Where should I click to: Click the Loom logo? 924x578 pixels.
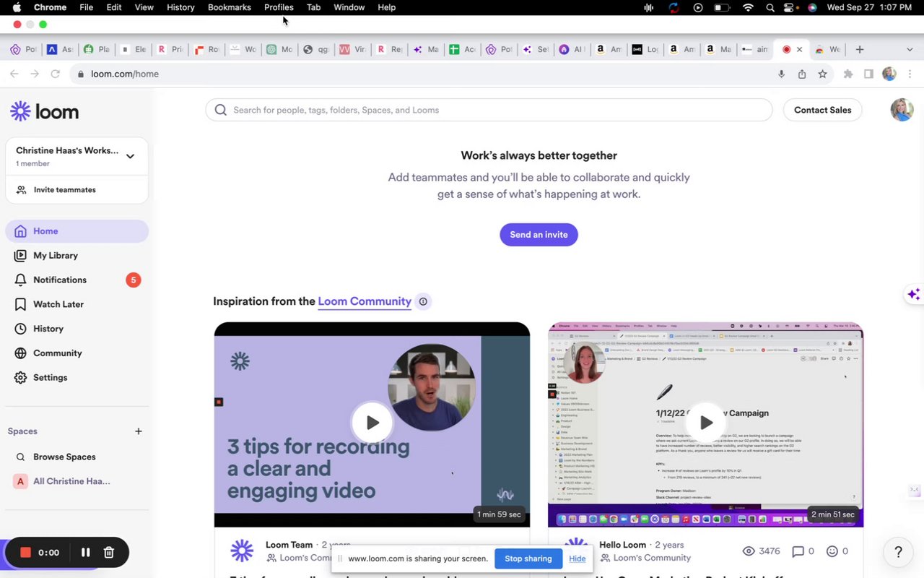coord(44,111)
